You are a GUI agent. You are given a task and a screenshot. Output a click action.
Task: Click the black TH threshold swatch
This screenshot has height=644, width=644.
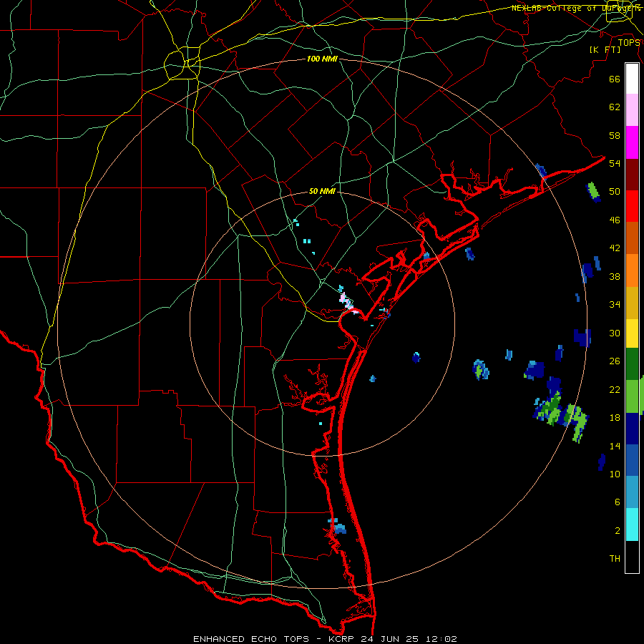coord(632,557)
